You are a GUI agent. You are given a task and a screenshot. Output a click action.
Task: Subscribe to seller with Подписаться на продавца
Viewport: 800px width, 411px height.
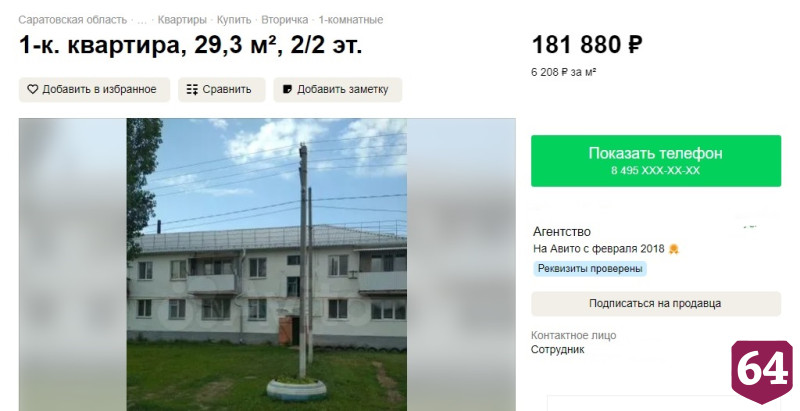point(656,304)
